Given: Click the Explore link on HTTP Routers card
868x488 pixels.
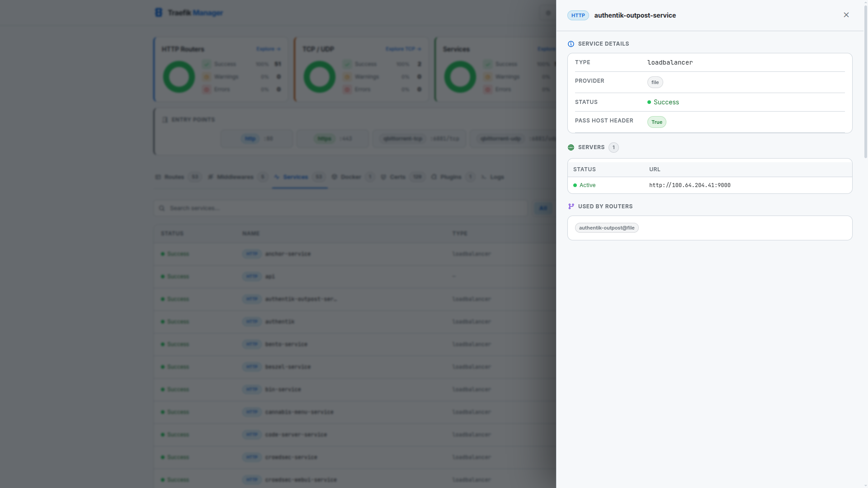Looking at the screenshot, I should [268, 49].
